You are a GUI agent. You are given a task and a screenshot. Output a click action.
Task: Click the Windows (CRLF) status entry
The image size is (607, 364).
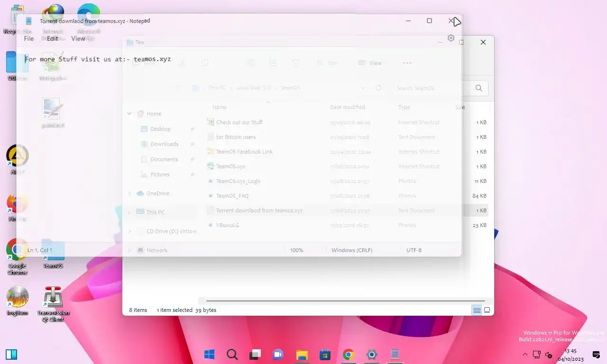tap(352, 250)
